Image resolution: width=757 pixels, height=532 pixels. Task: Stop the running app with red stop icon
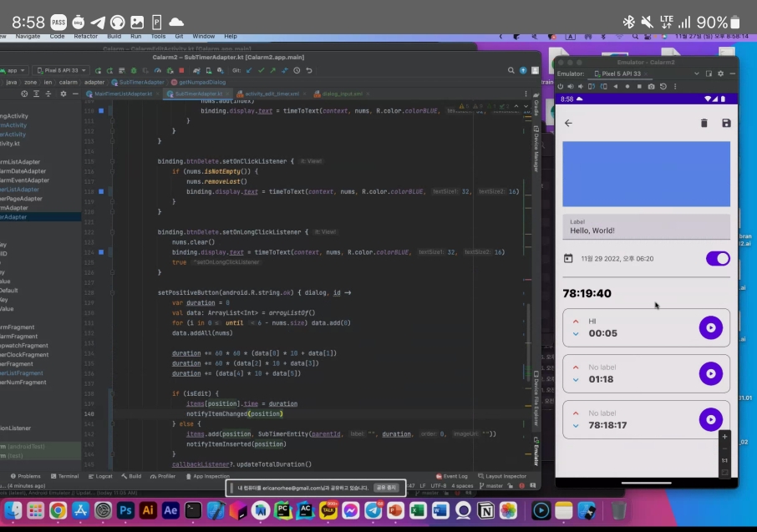pos(181,70)
